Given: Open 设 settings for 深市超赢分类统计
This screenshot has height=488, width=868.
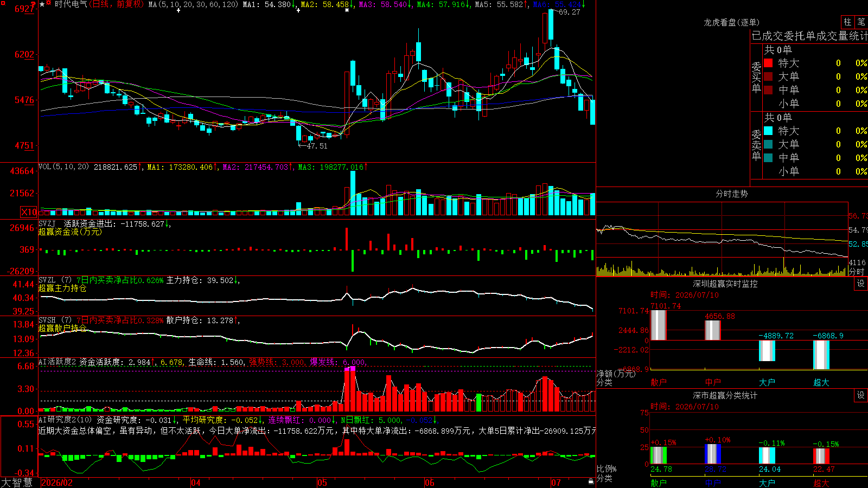Looking at the screenshot, I should pyautogui.click(x=861, y=395).
